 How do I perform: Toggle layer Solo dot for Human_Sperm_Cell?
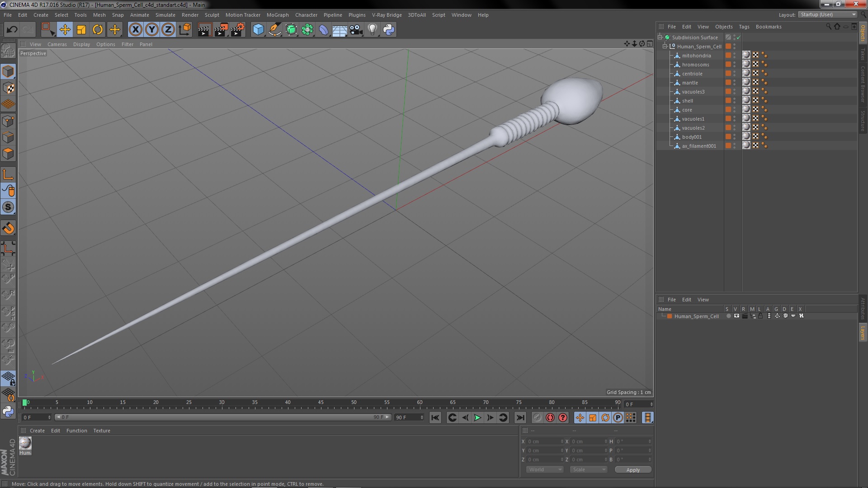(x=728, y=316)
